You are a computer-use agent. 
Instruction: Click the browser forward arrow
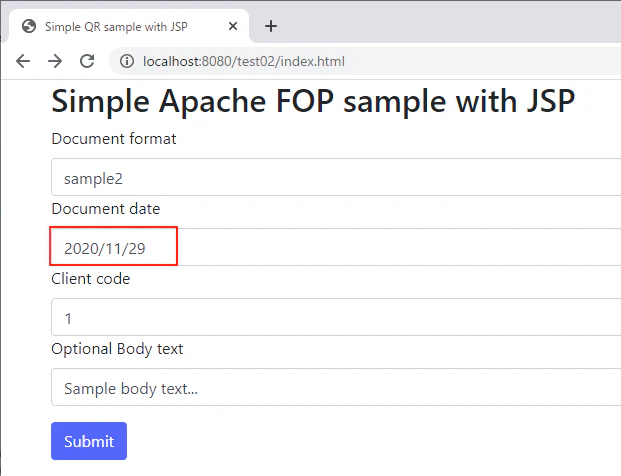click(x=55, y=61)
